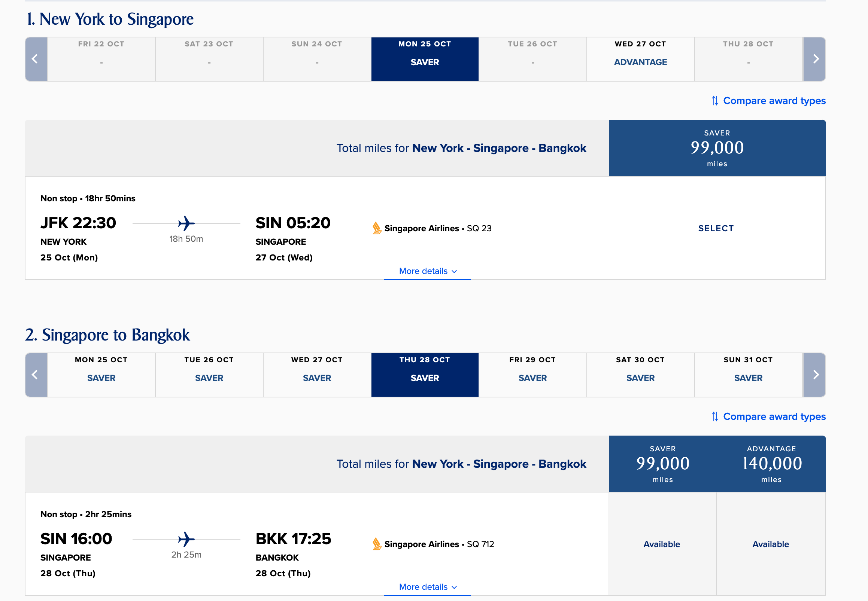Click next dates arrow for New York flights
The width and height of the screenshot is (868, 601).
coord(815,59)
